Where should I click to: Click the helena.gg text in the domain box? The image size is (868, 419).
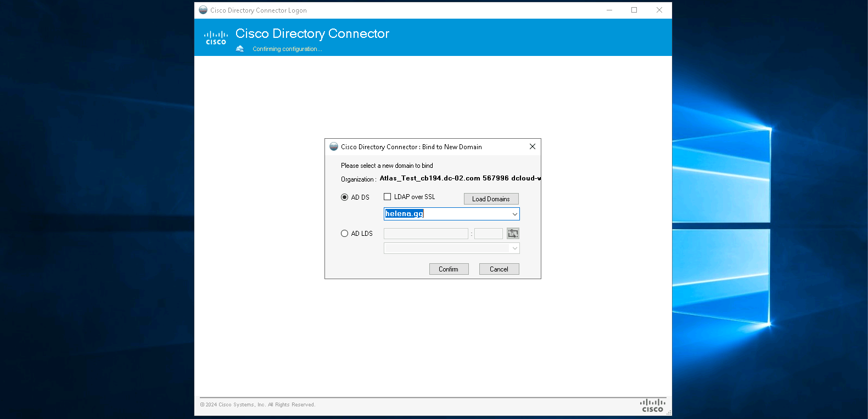coord(404,214)
